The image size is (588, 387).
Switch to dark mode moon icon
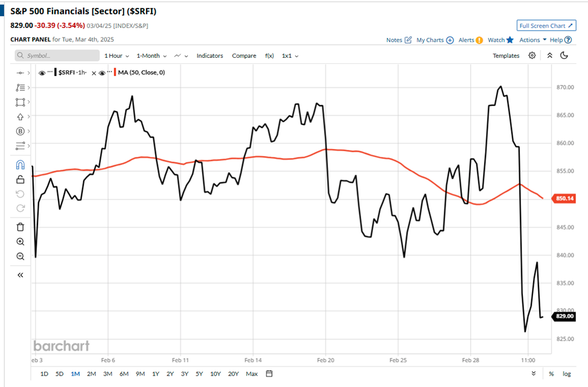[564, 55]
